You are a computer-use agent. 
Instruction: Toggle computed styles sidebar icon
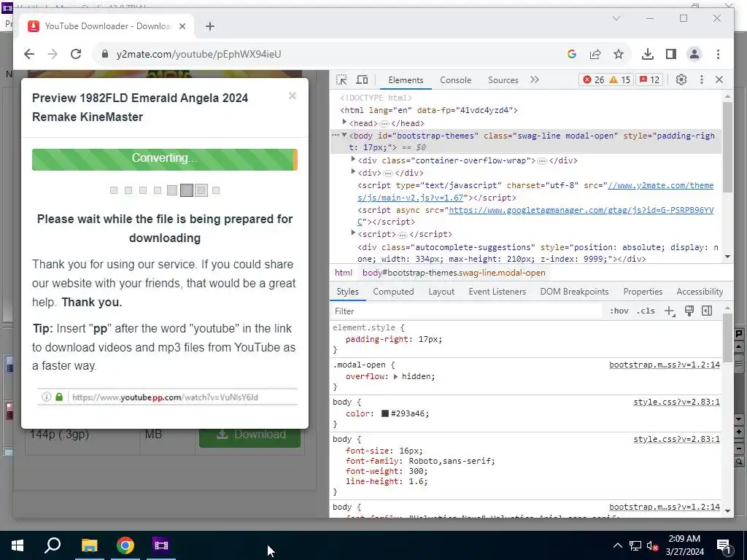[x=707, y=311]
